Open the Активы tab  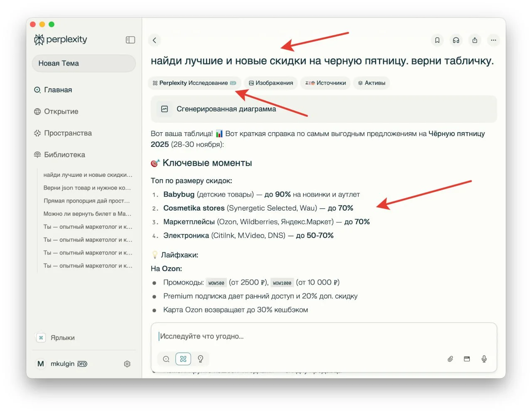(372, 83)
